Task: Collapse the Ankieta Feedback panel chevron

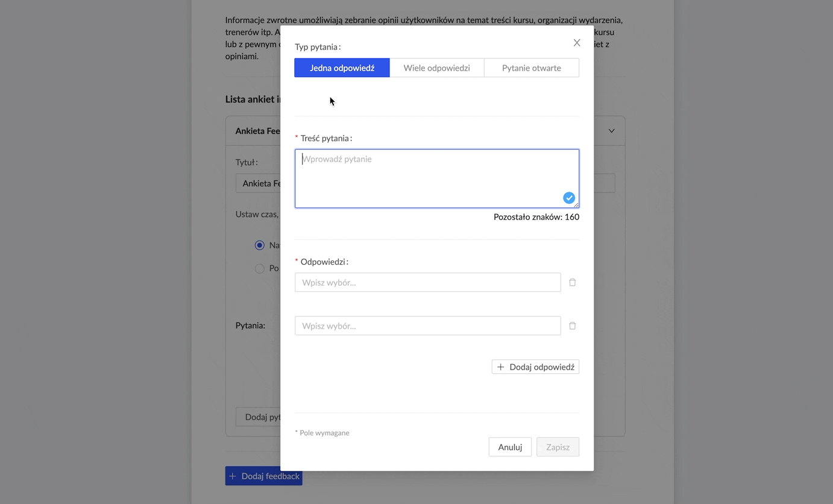Action: pos(611,131)
